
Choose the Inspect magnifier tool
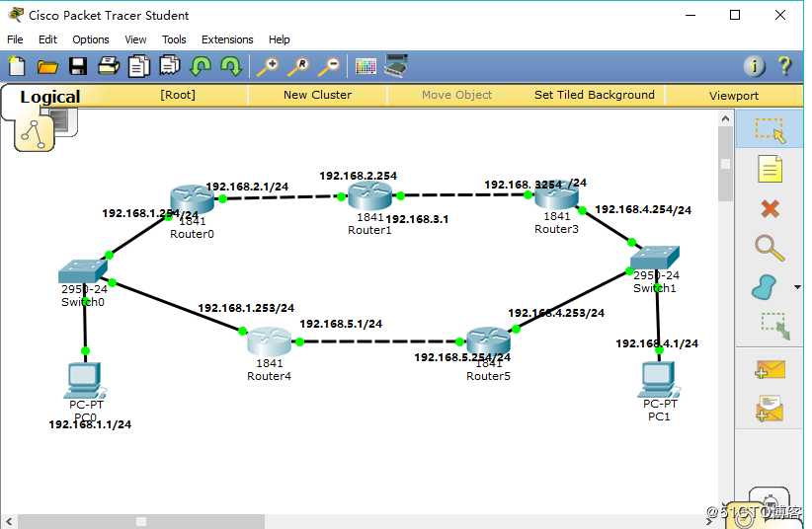click(770, 248)
